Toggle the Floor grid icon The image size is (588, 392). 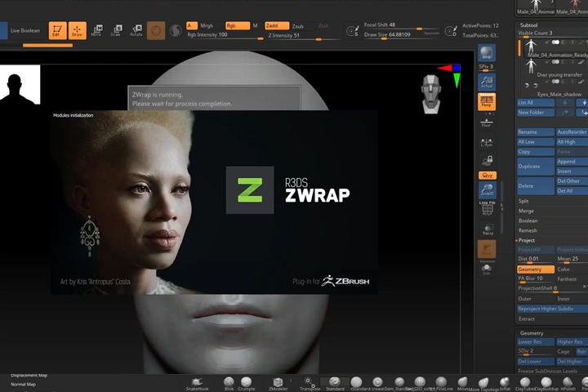pyautogui.click(x=487, y=122)
